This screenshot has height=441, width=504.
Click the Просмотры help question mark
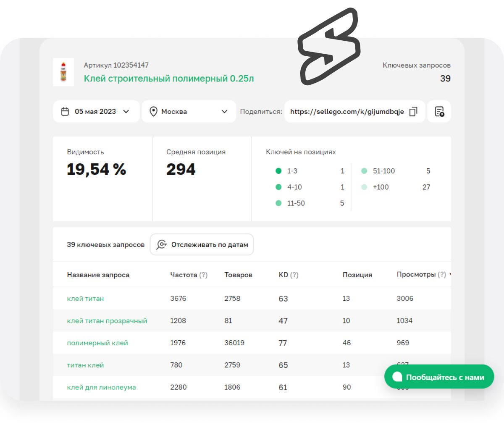[442, 275]
